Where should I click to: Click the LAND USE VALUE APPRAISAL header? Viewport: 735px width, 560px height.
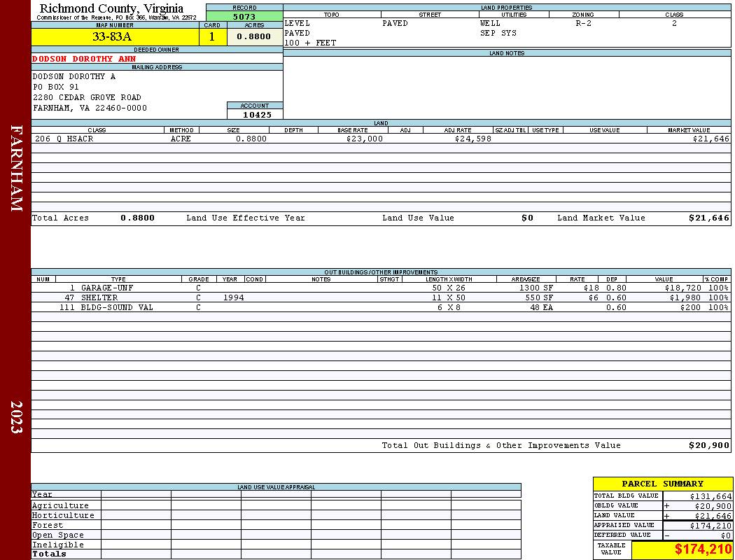coord(276,487)
